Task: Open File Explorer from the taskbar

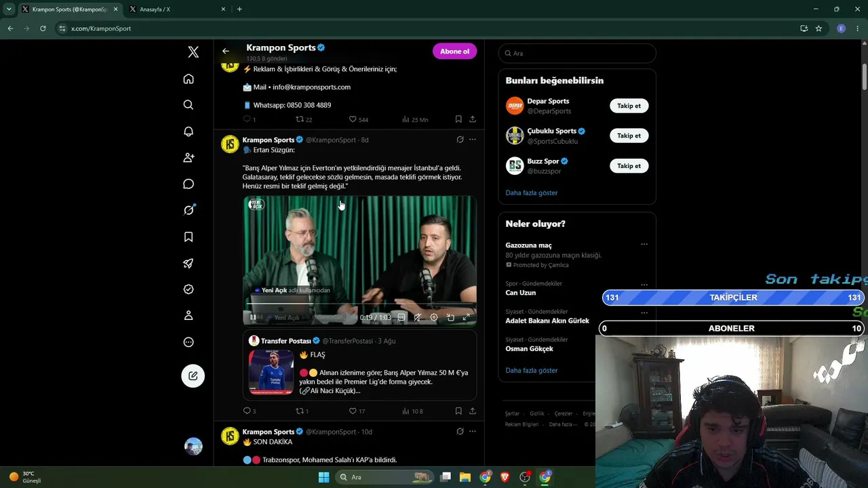Action: click(x=465, y=477)
